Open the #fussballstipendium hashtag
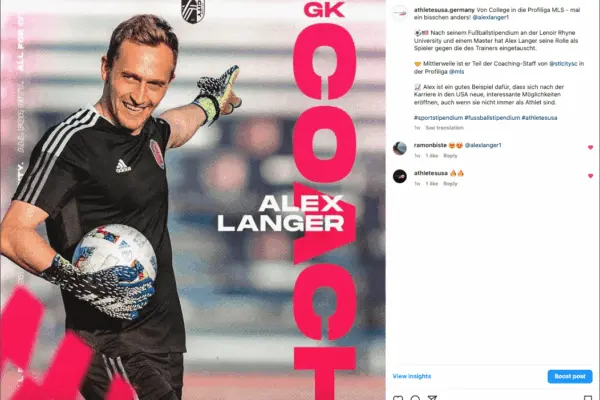The height and width of the screenshot is (400, 600). coord(492,118)
